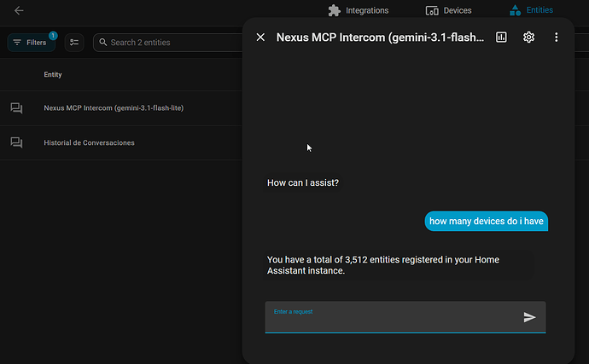Select the Historial de Conversaciones row
This screenshot has height=364, width=589.
(121, 142)
